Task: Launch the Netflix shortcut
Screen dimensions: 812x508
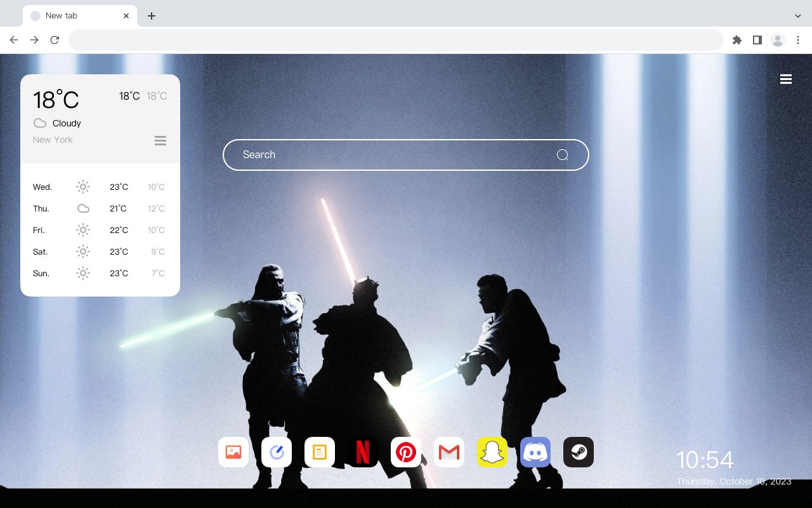Action: [363, 452]
